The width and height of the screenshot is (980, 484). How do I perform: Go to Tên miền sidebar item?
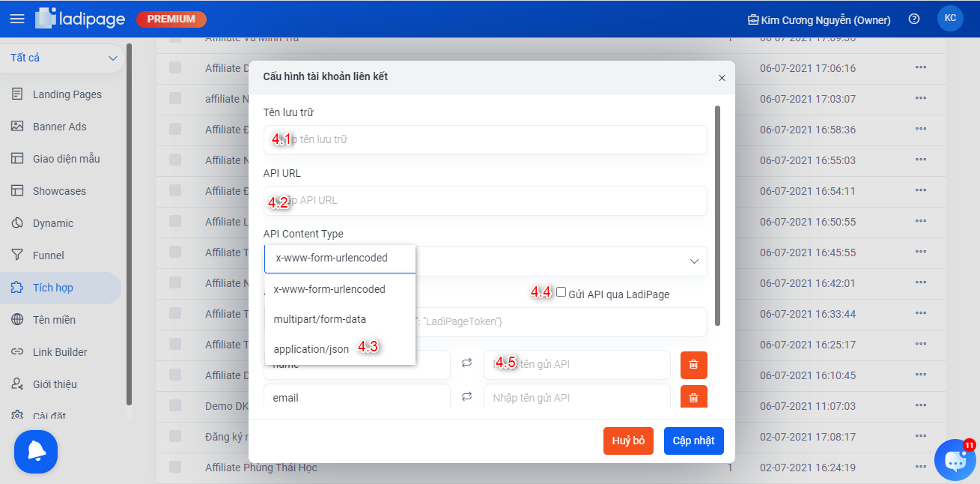[54, 320]
